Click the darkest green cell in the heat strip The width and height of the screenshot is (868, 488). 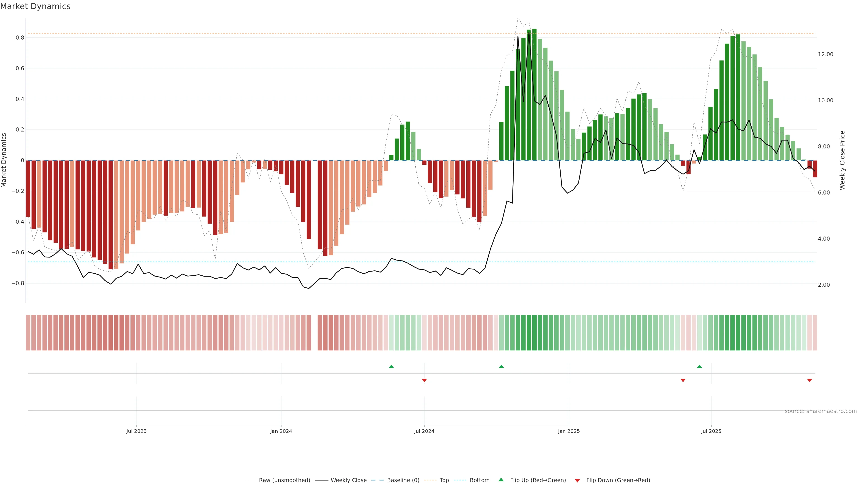tap(534, 332)
